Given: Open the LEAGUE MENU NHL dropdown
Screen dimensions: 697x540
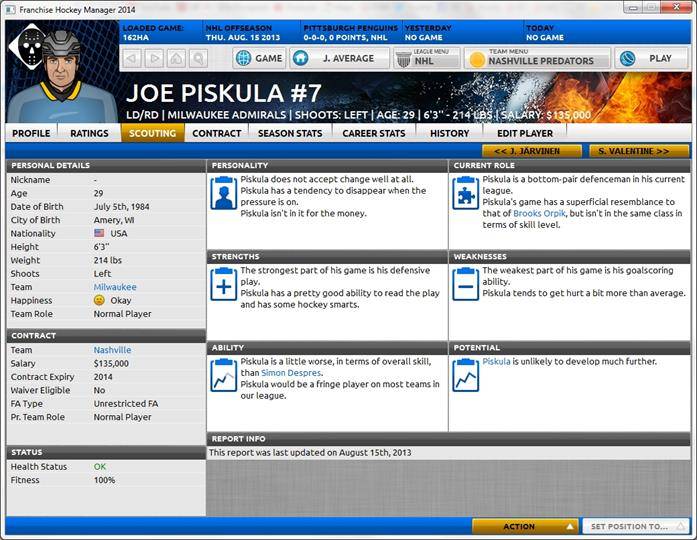Looking at the screenshot, I should tap(427, 58).
